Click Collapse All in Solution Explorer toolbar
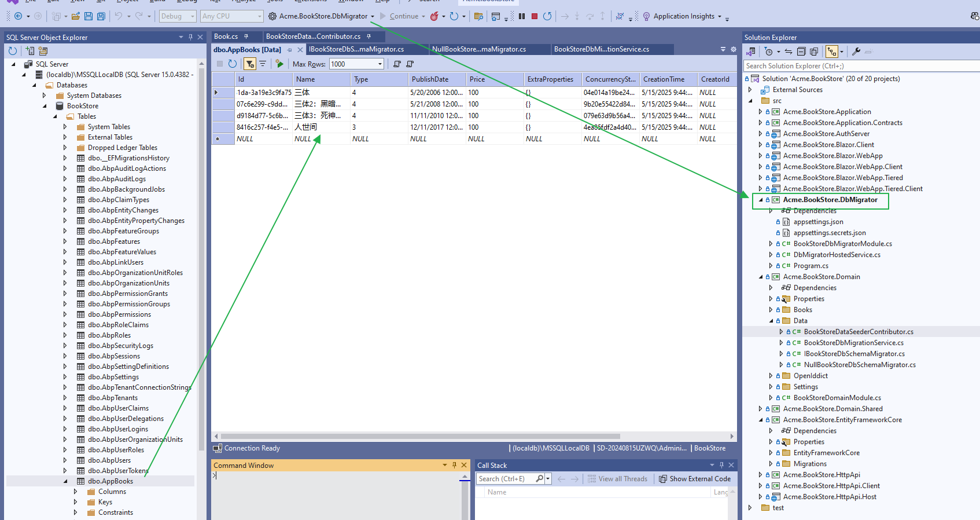The width and height of the screenshot is (980, 520). (801, 52)
